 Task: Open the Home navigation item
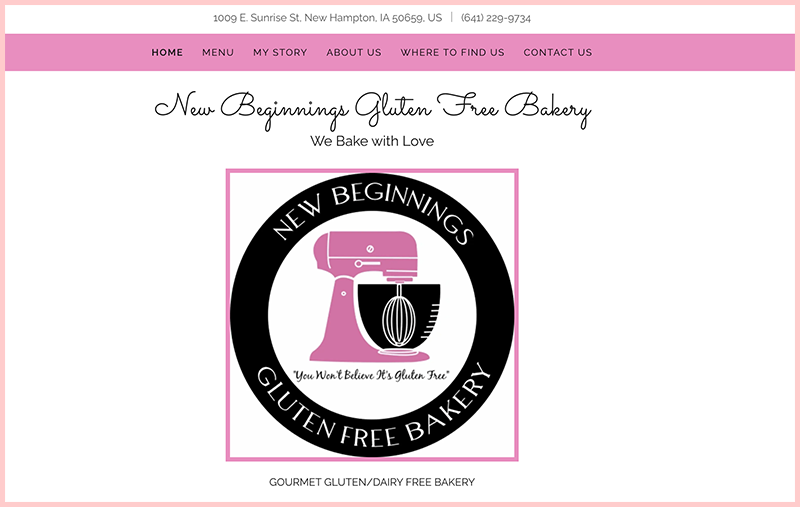click(167, 53)
